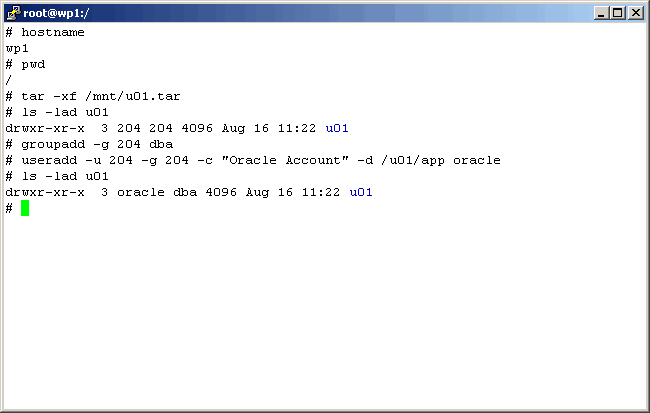
Task: Click the green terminal cursor block
Action: (x=25, y=208)
